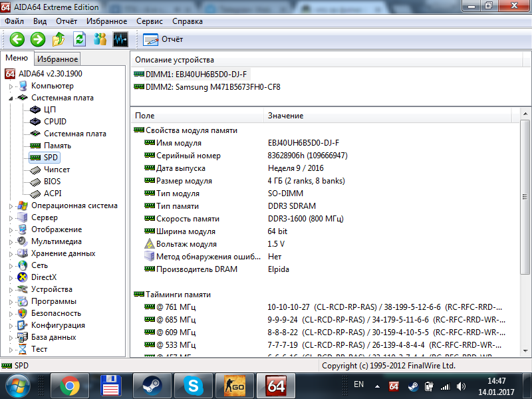Click the Тест hourglass icon
Image resolution: width=532 pixels, height=399 pixels.
(23, 348)
